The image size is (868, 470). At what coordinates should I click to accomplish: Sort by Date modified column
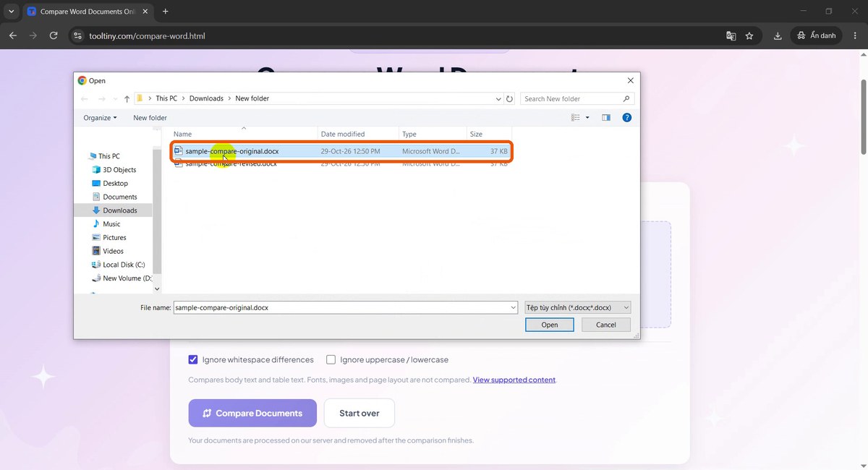coord(358,134)
